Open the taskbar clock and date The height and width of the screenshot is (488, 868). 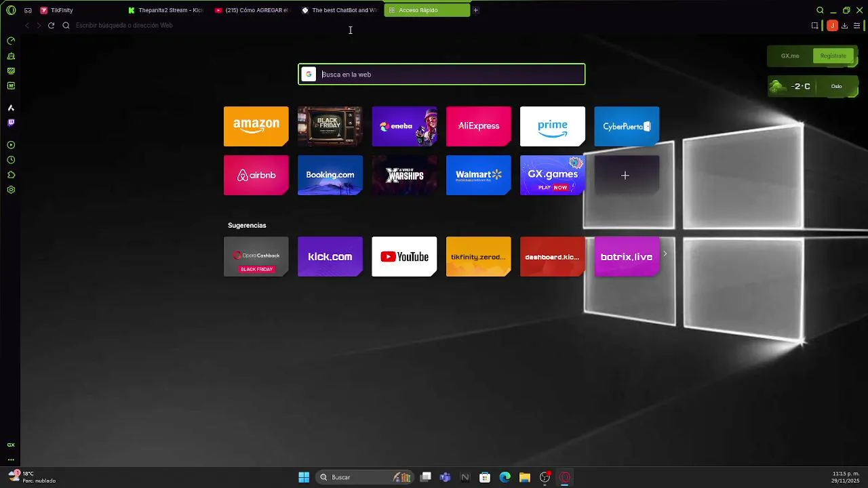point(846,477)
